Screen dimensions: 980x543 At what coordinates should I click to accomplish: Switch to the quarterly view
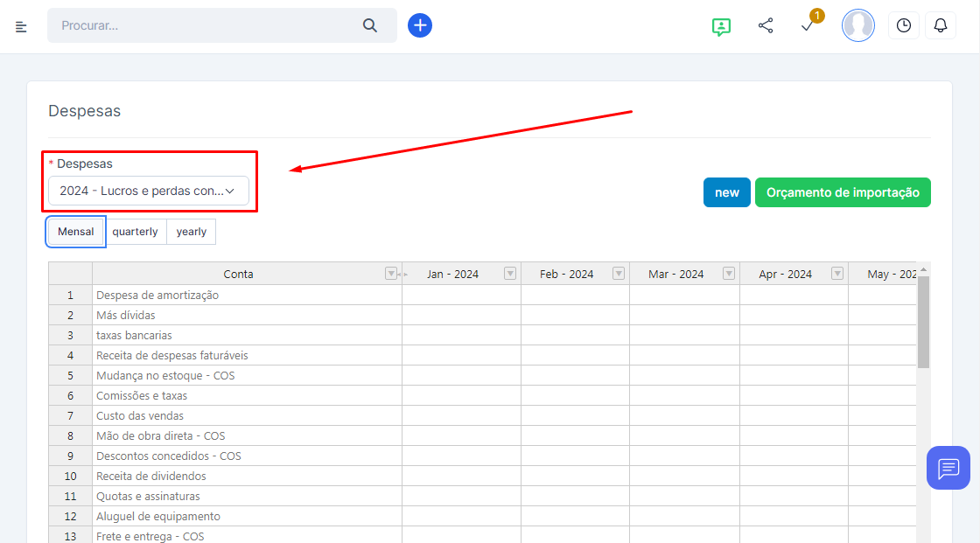(x=135, y=232)
